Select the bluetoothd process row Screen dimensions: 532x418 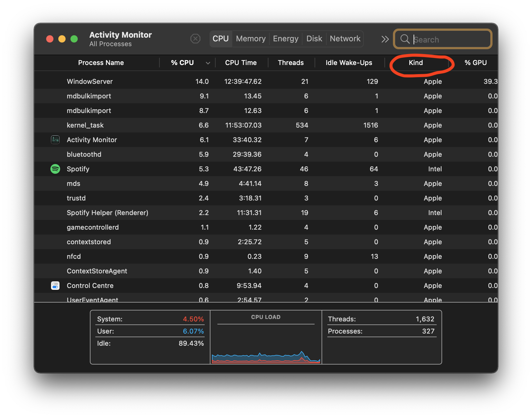coord(266,154)
